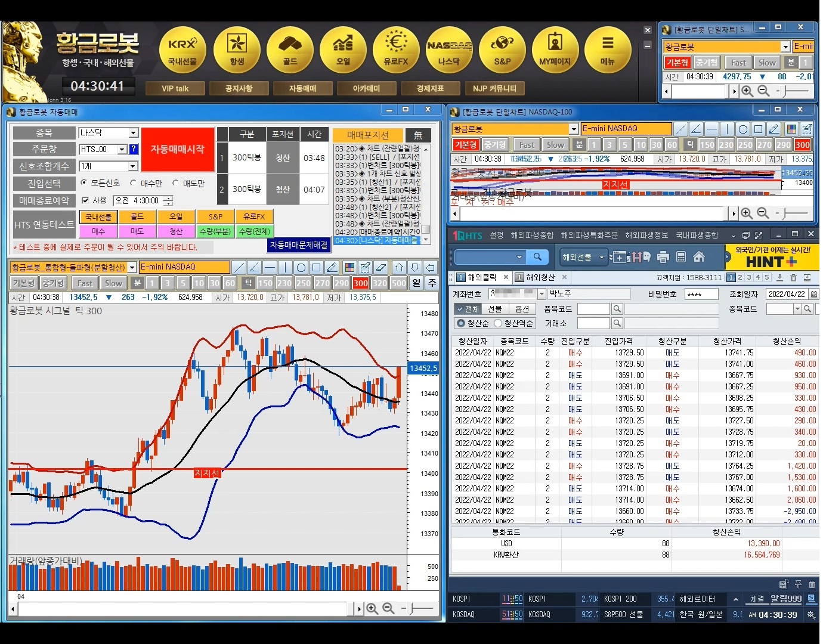Select the vertical line tool in main chart
This screenshot has width=823, height=644.
(285, 267)
